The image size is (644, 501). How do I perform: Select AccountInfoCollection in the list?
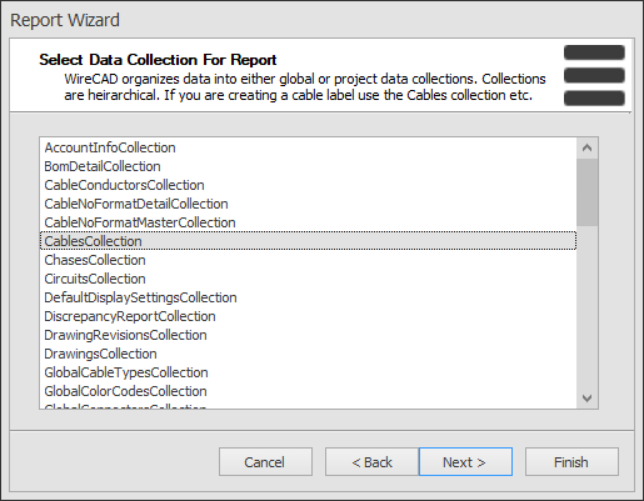tap(110, 148)
